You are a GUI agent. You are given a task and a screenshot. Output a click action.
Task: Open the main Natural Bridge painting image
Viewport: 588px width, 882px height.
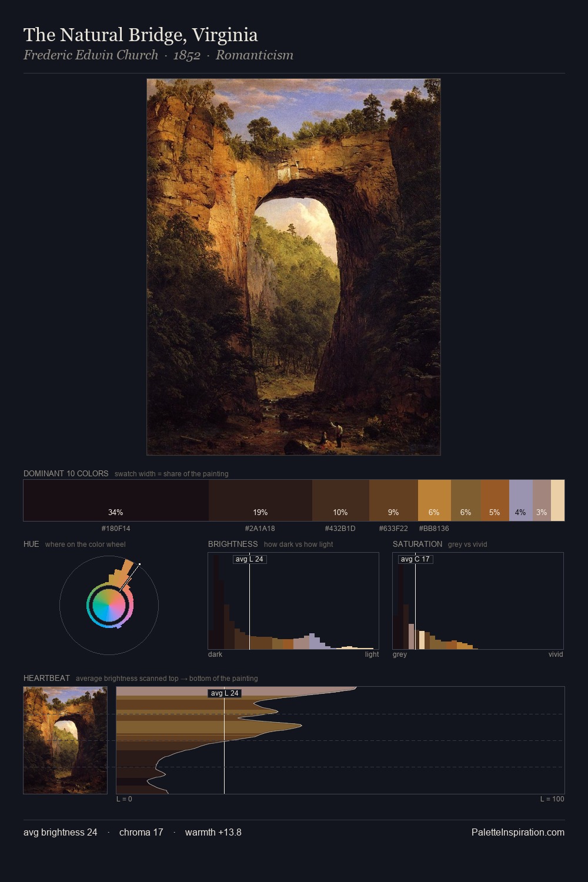tap(293, 267)
